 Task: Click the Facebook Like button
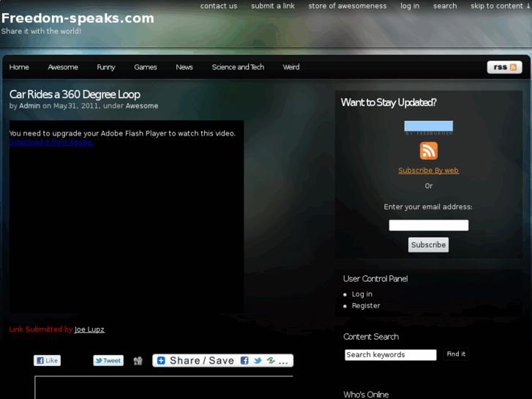point(47,360)
